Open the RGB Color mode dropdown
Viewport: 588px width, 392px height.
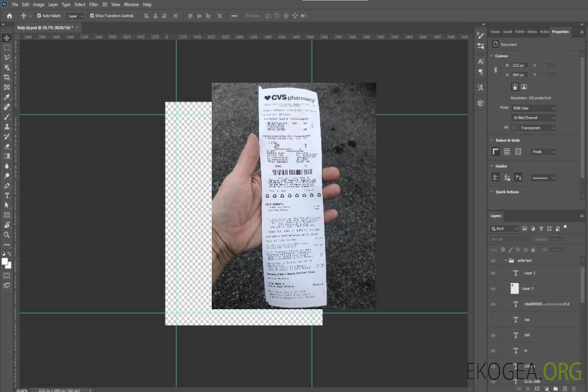point(533,108)
